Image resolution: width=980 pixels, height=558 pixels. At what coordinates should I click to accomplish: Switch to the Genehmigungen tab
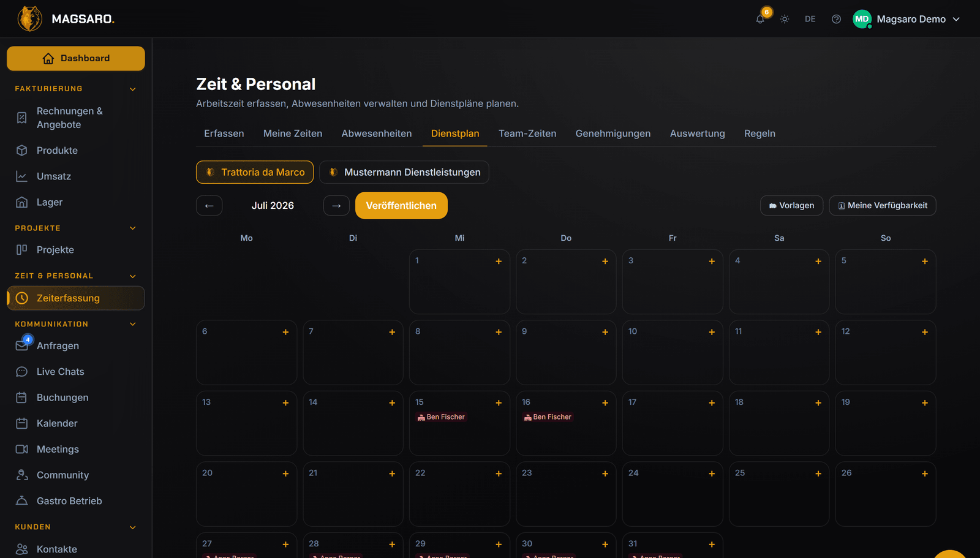613,134
